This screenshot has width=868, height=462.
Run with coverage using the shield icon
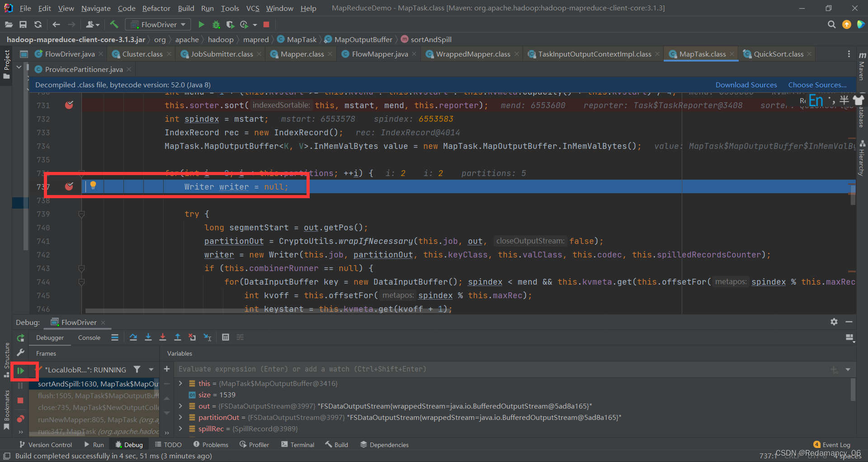click(230, 24)
